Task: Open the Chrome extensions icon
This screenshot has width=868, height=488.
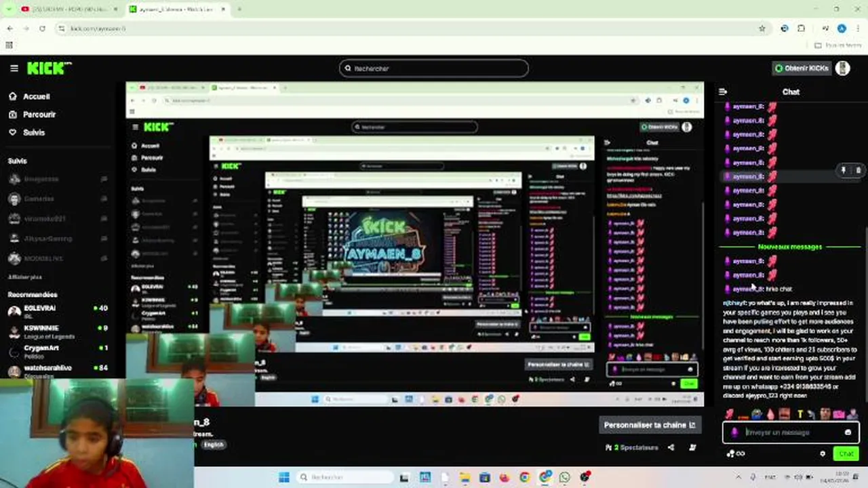Action: [x=801, y=28]
